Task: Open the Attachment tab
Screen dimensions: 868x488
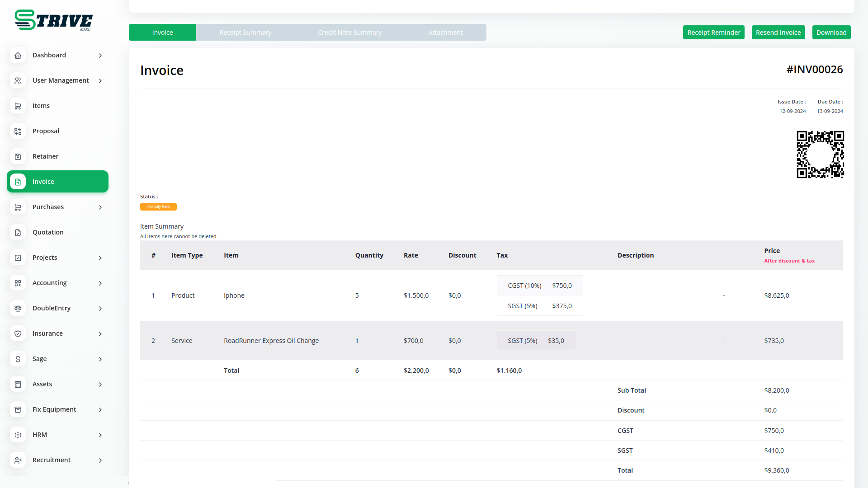Action: pyautogui.click(x=445, y=33)
